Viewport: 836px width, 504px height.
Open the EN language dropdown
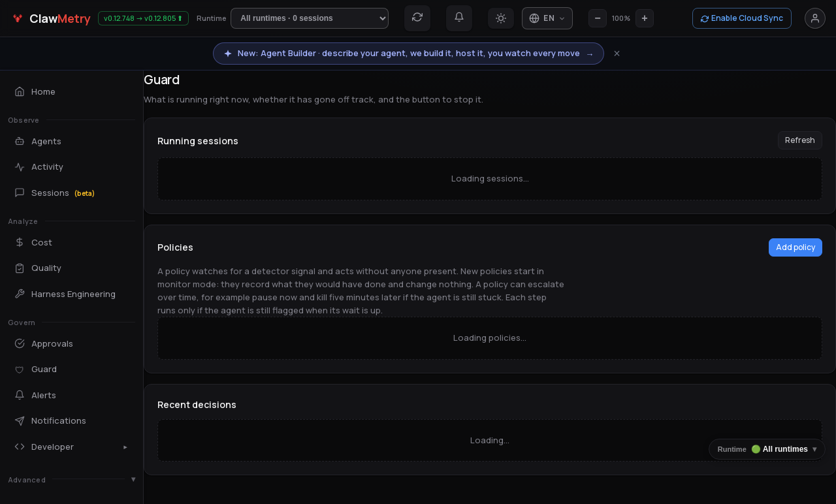[x=547, y=18]
